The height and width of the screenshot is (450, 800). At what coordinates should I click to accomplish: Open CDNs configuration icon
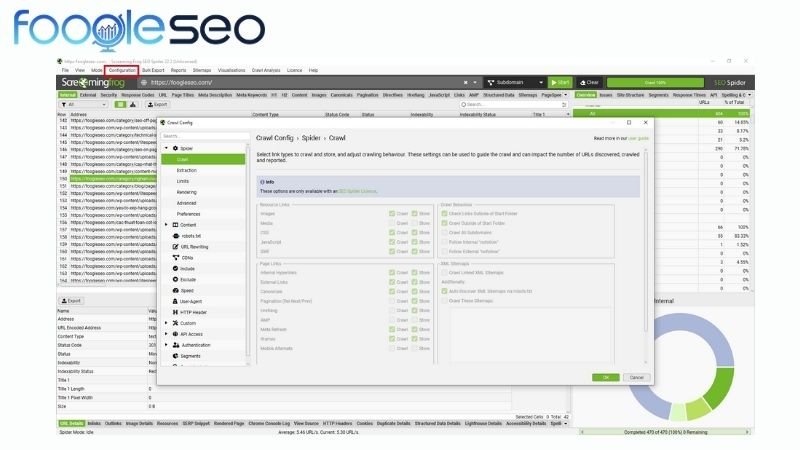[176, 258]
